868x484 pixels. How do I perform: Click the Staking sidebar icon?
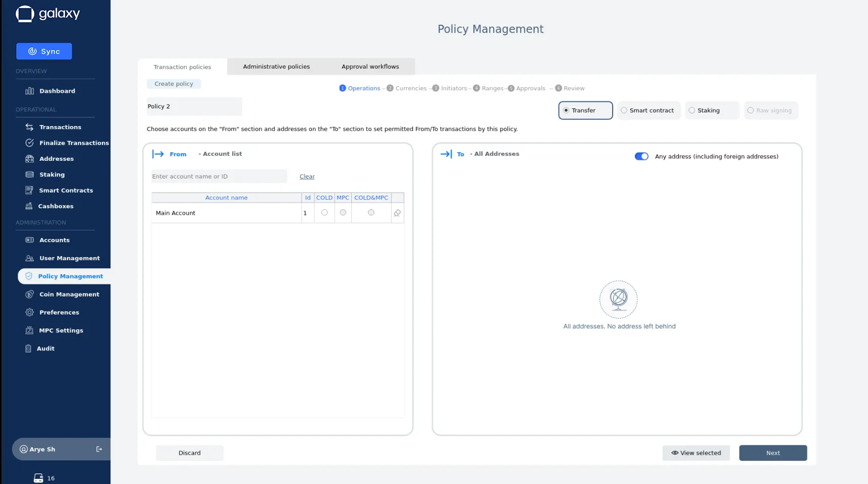point(30,174)
